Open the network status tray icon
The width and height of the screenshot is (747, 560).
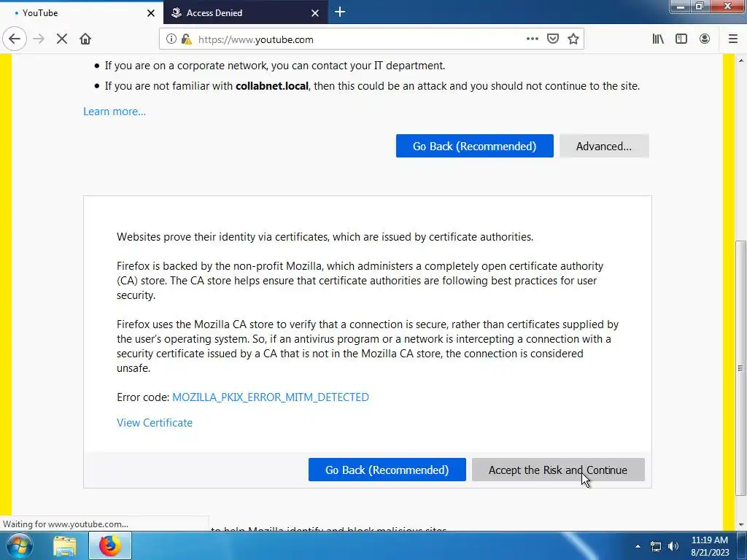[656, 547]
